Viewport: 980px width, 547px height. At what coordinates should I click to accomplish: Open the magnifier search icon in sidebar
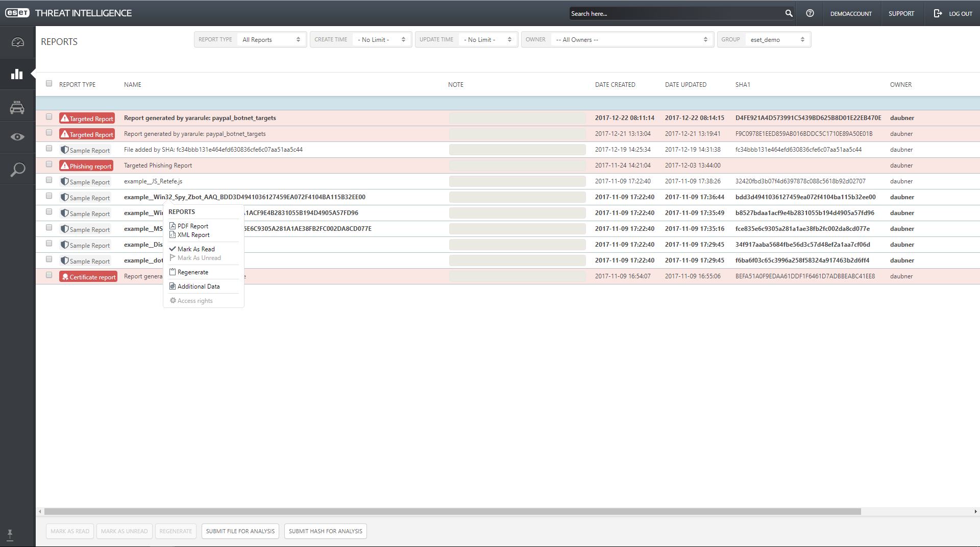point(17,170)
